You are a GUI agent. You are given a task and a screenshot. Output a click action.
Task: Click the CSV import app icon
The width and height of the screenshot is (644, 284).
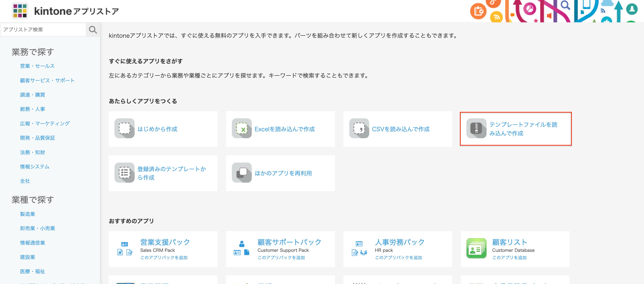click(359, 129)
